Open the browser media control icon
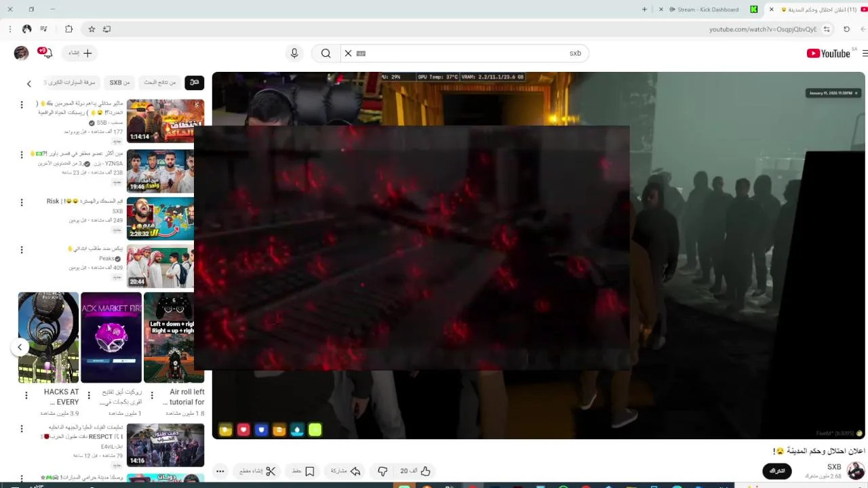This screenshot has height=488, width=868. tap(44, 29)
